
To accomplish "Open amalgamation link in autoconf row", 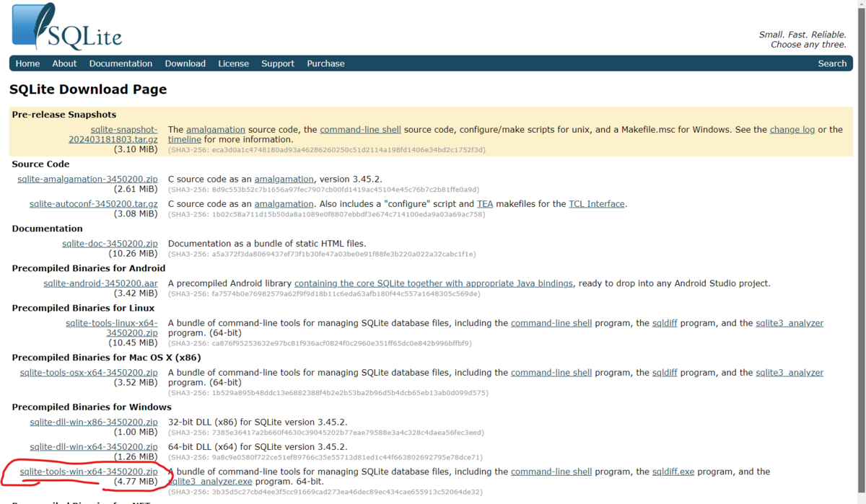I will pyautogui.click(x=284, y=204).
